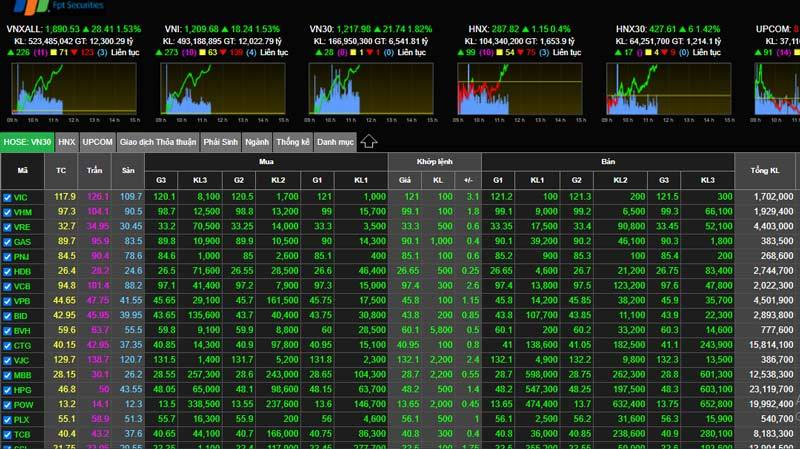Open the Ngành tab
The image size is (800, 464).
click(257, 142)
